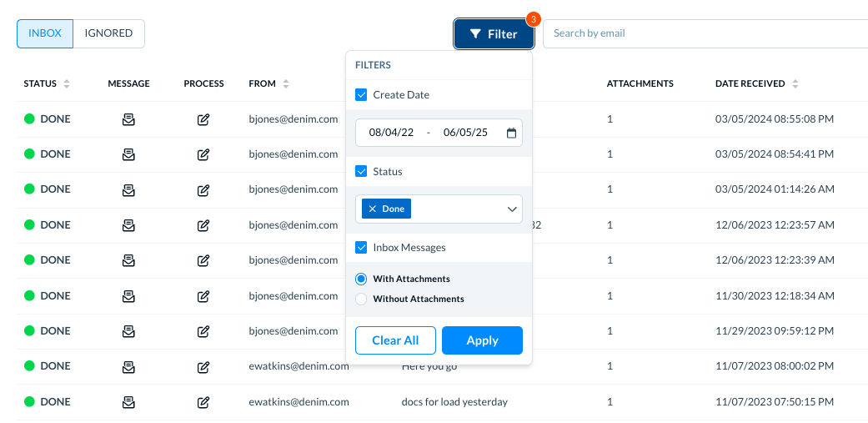Sort by Date Received column arrows
The height and width of the screenshot is (423, 868).
pos(795,84)
